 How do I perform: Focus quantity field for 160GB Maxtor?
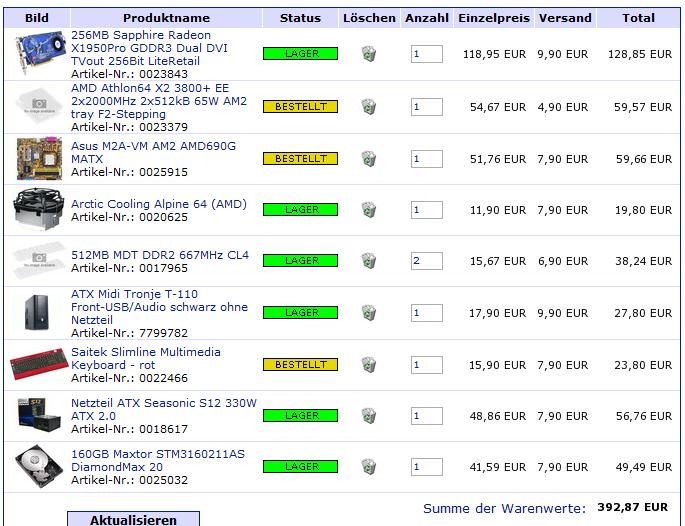coord(427,467)
